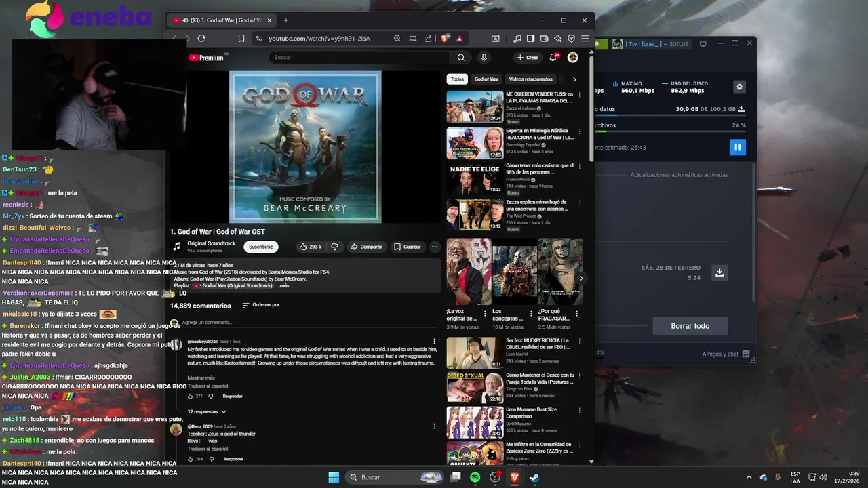Open the Brave media playlist music note icon
The height and width of the screenshot is (488, 868).
click(517, 39)
